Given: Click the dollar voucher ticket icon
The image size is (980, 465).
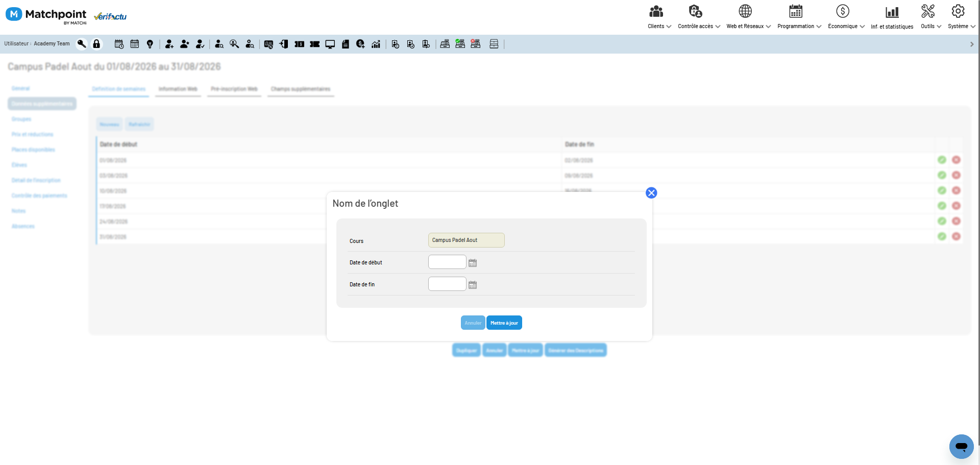Looking at the screenshot, I should tap(300, 44).
